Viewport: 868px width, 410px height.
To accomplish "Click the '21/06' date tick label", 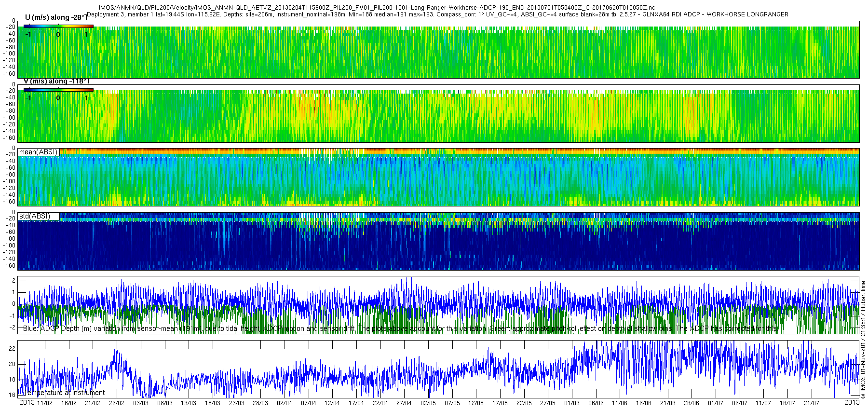I will point(667,403).
